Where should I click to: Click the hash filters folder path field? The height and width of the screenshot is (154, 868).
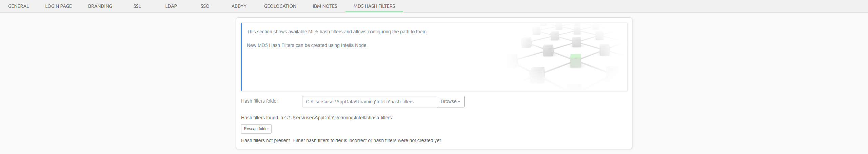369,102
